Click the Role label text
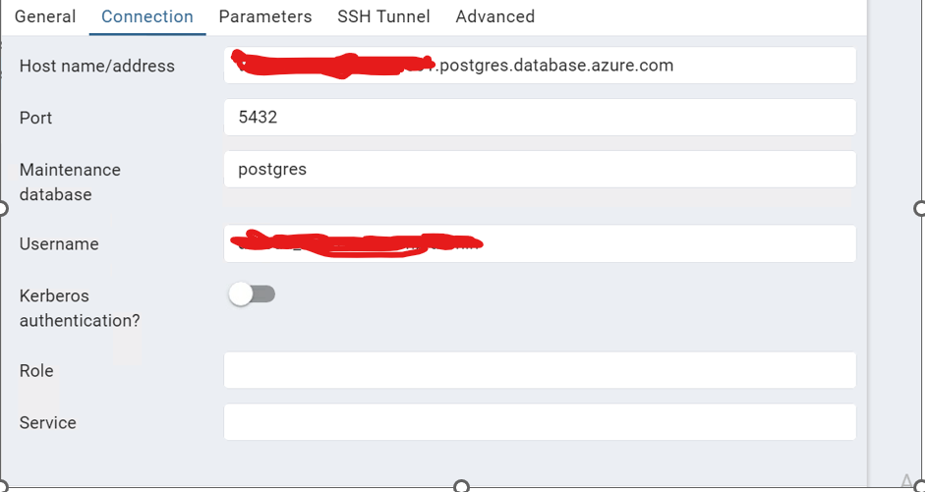The width and height of the screenshot is (925, 492). pos(37,371)
